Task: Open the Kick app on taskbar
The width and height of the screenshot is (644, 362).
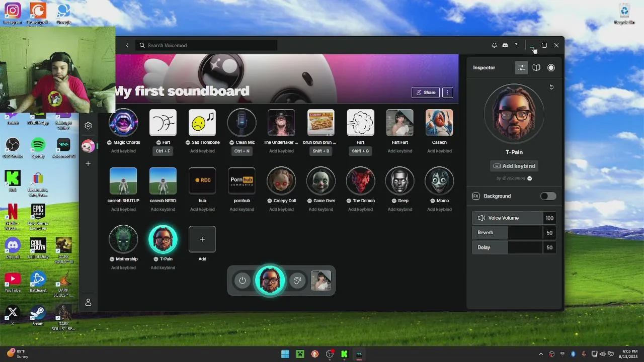Action: click(345, 354)
